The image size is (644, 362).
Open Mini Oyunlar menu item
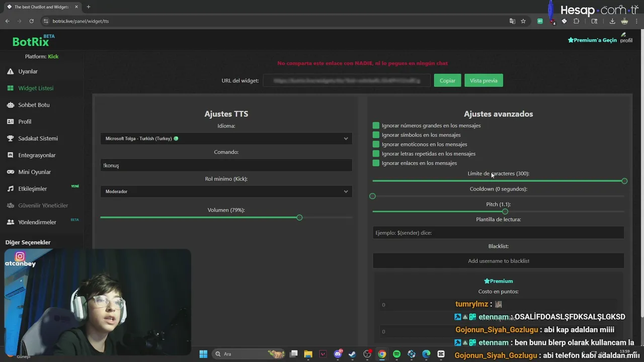click(x=34, y=172)
